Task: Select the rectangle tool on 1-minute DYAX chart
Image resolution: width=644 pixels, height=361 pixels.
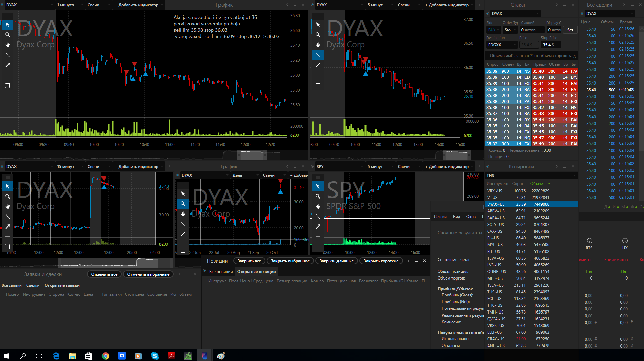Action: (x=8, y=85)
